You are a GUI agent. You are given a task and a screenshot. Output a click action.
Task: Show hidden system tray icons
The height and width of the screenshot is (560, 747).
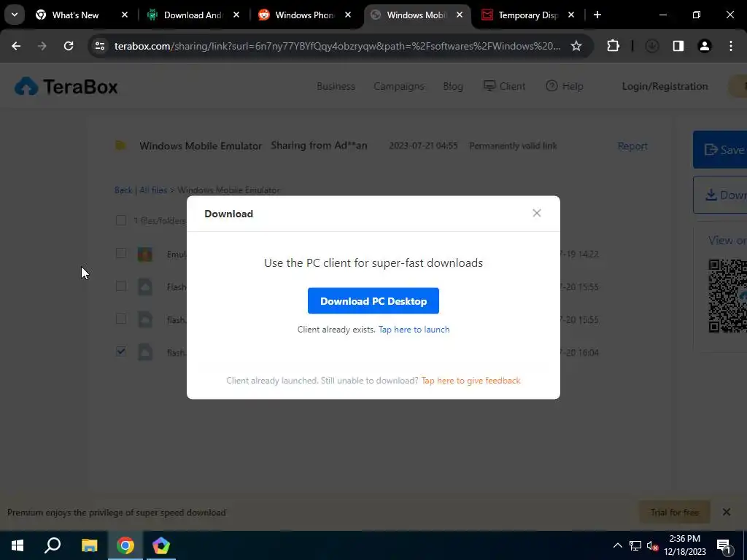(x=617, y=545)
